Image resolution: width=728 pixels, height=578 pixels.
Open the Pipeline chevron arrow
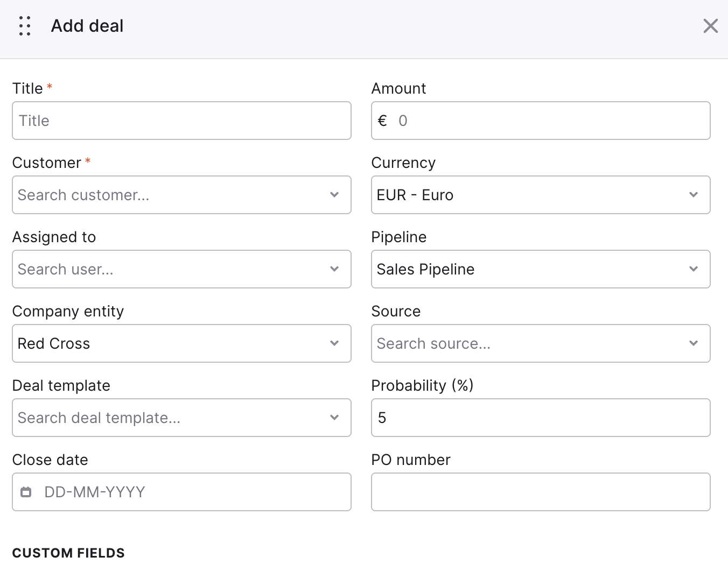[x=694, y=269]
